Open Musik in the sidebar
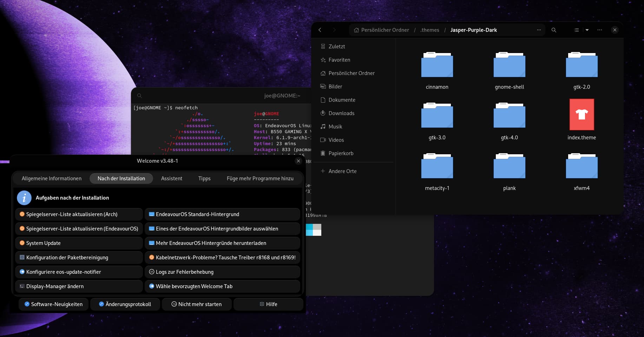644x337 pixels. pos(353,127)
